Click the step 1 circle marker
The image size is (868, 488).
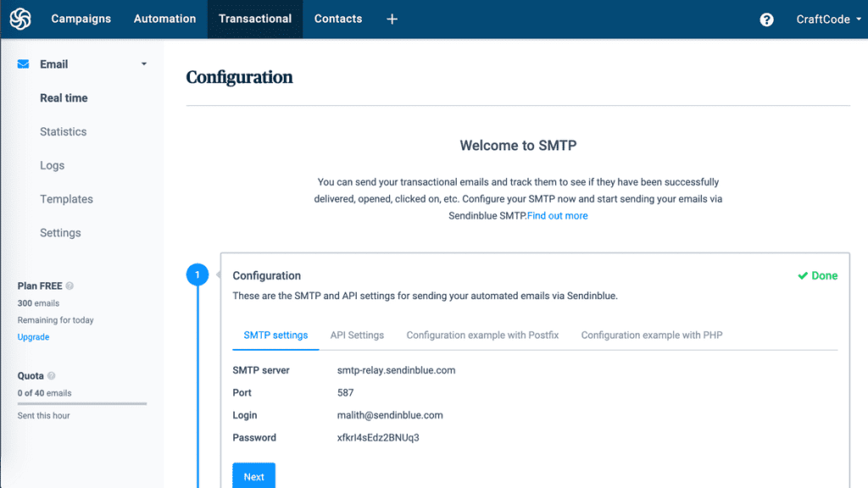[x=197, y=274]
